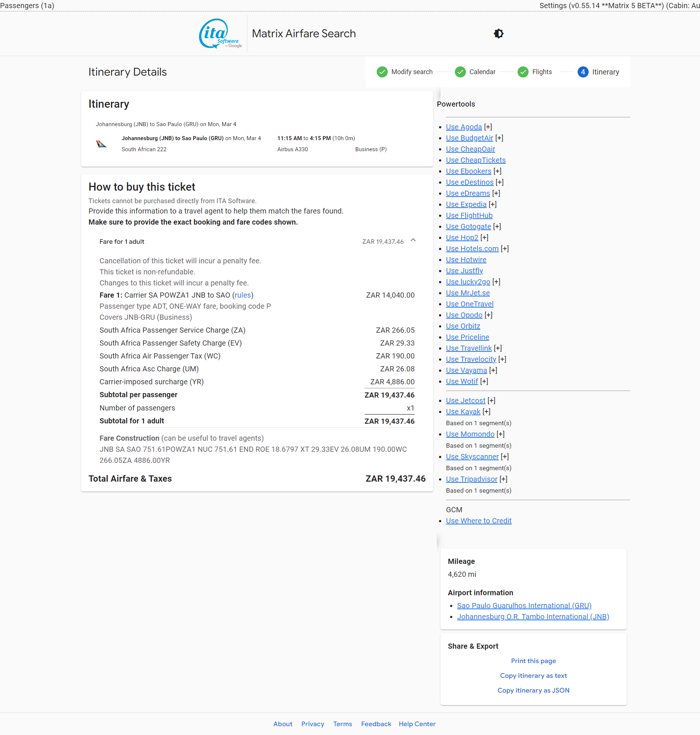Open the Passengers (1a) setting
The height and width of the screenshot is (735, 700).
click(27, 6)
